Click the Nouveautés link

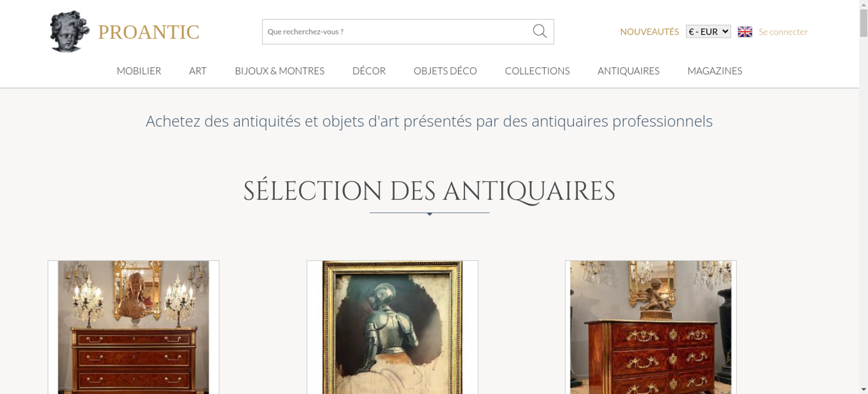tap(649, 32)
